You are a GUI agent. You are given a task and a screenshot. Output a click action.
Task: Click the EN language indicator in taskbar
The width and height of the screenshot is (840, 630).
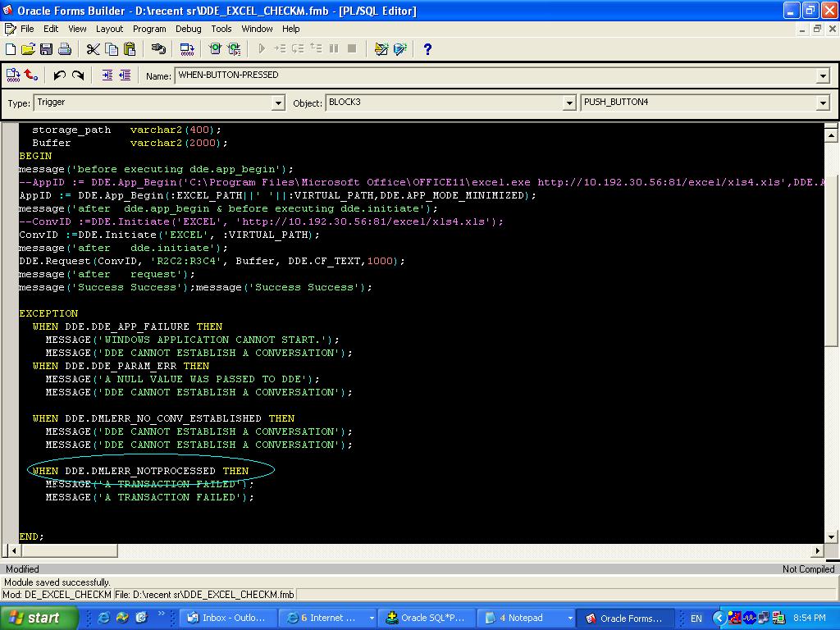point(696,619)
